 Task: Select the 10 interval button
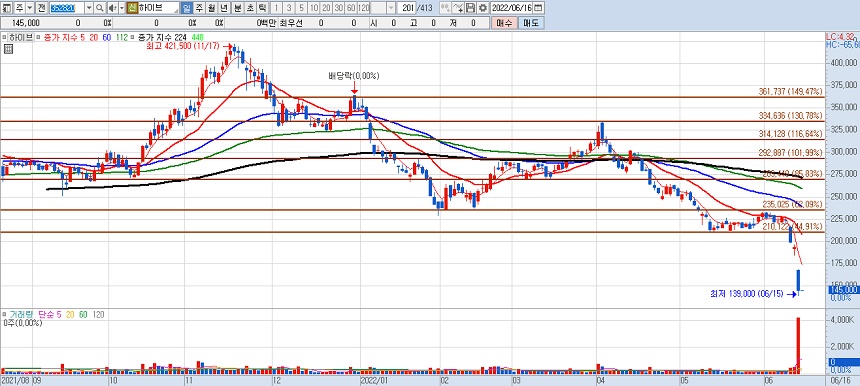pyautogui.click(x=313, y=8)
